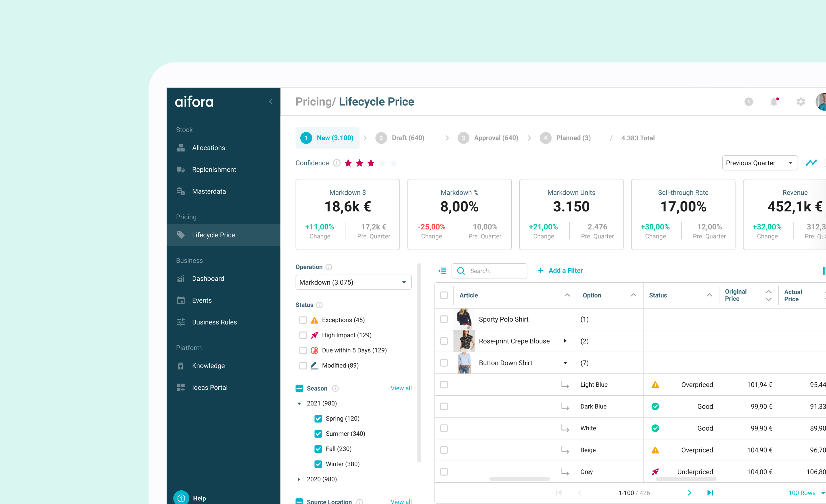The width and height of the screenshot is (826, 504).
Task: Click the trend line chart icon
Action: coord(811,163)
